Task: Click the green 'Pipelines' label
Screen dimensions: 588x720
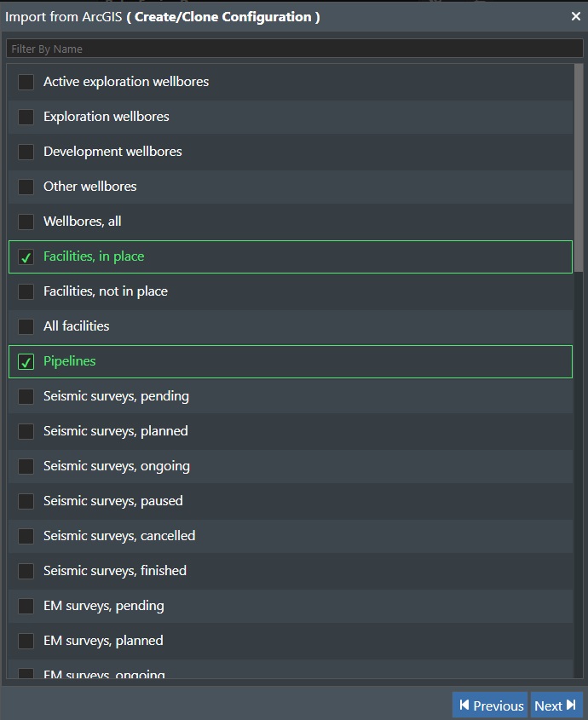Action: point(69,361)
